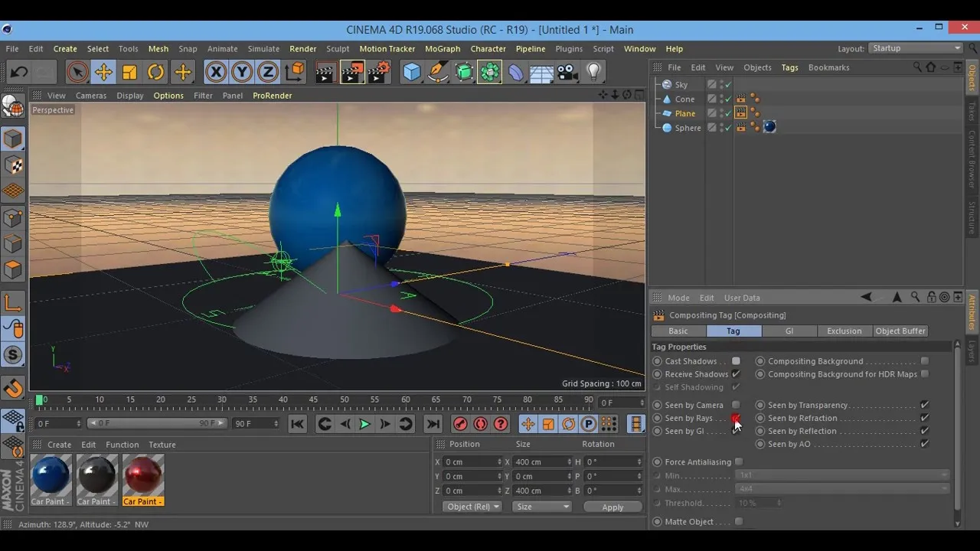
Task: Open the ProRender viewport menu
Action: tap(273, 96)
